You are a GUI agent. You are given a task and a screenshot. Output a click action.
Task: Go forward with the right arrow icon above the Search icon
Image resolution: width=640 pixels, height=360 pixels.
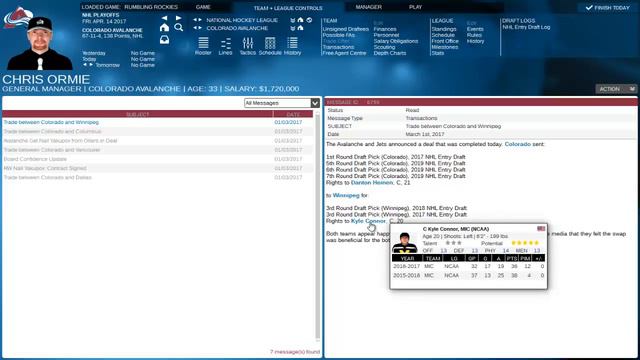coord(178,18)
